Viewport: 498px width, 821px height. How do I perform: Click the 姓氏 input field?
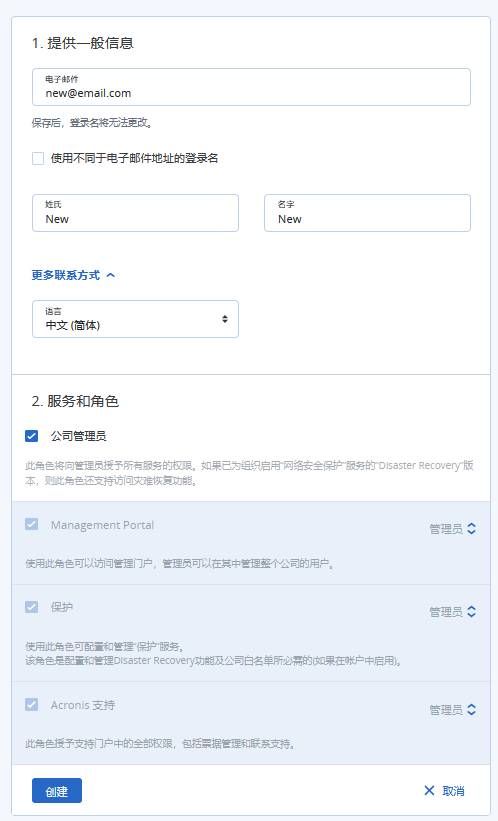[x=135, y=213]
